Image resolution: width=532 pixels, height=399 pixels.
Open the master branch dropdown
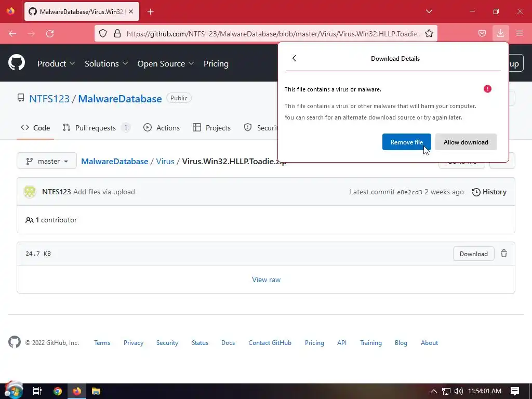pyautogui.click(x=47, y=161)
